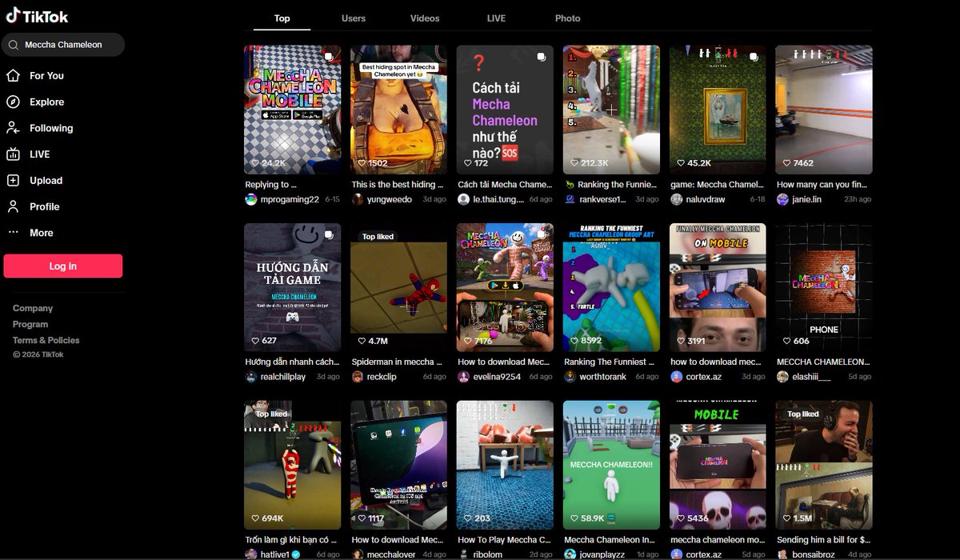This screenshot has height=560, width=960.
Task: Open For You via home icon
Action: pyautogui.click(x=13, y=75)
